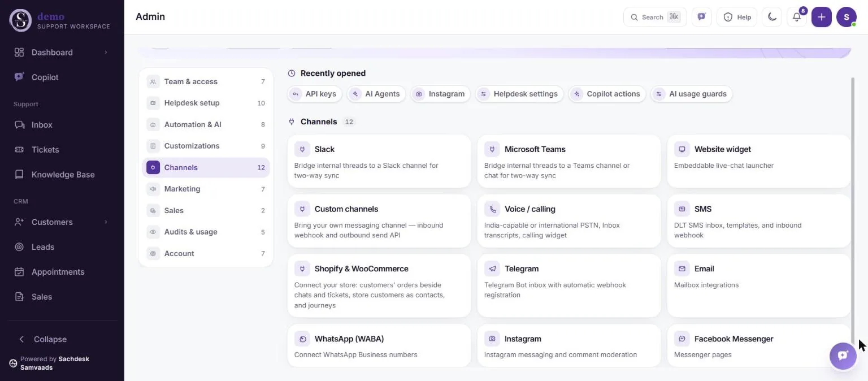Open the user avatar S menu

coord(847,17)
